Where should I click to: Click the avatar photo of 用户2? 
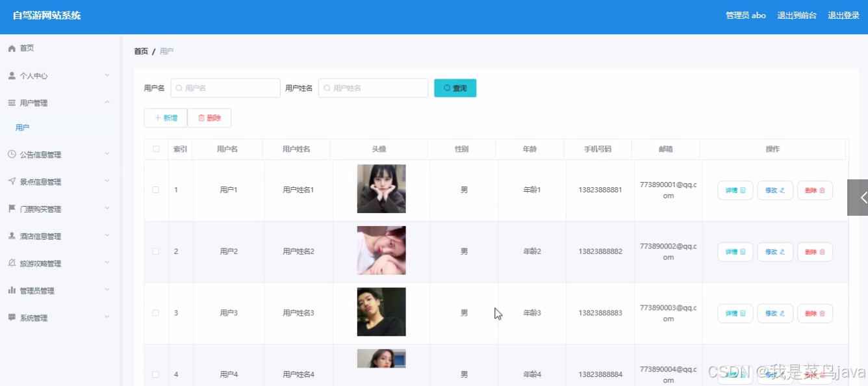point(381,250)
